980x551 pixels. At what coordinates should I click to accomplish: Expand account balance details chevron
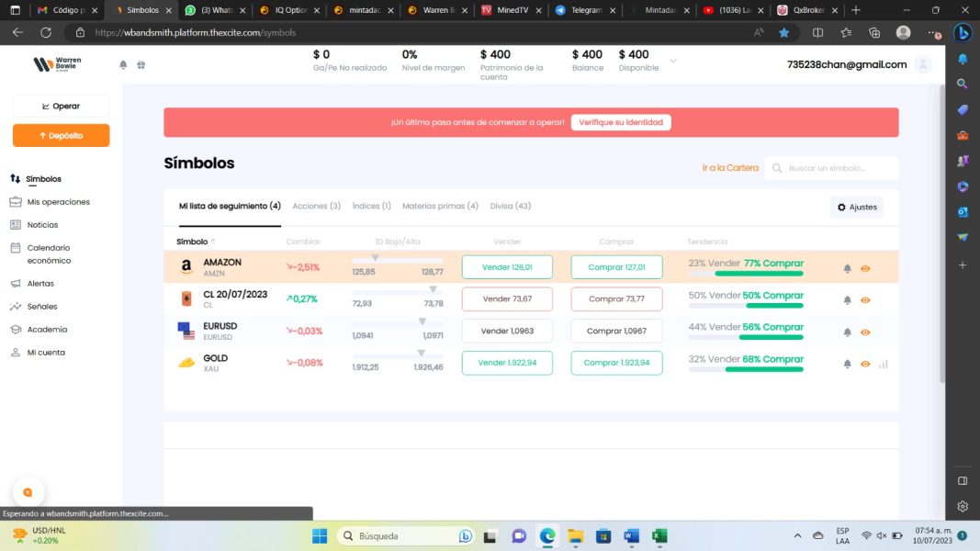[673, 61]
